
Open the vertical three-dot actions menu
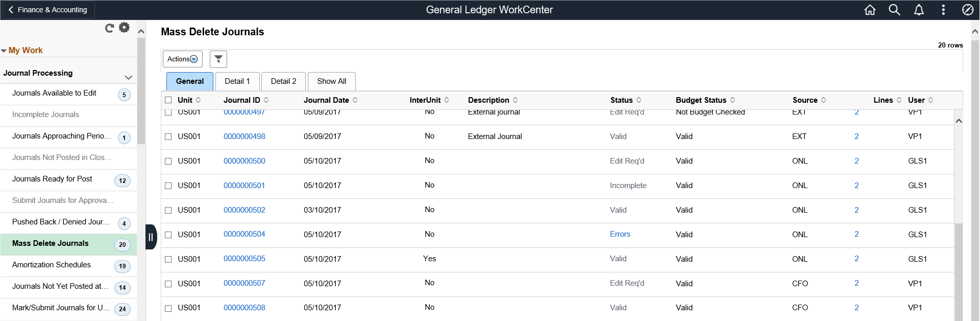click(x=943, y=10)
